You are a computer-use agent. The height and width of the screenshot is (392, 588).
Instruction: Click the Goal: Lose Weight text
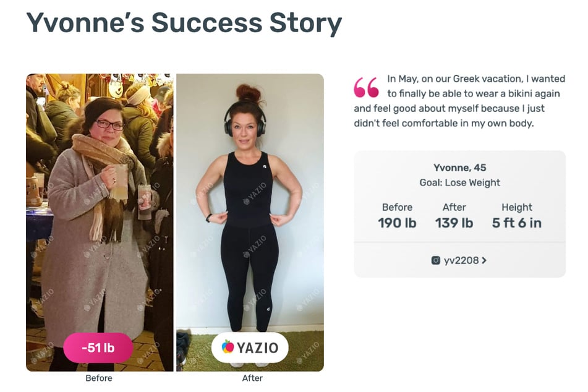pyautogui.click(x=460, y=182)
